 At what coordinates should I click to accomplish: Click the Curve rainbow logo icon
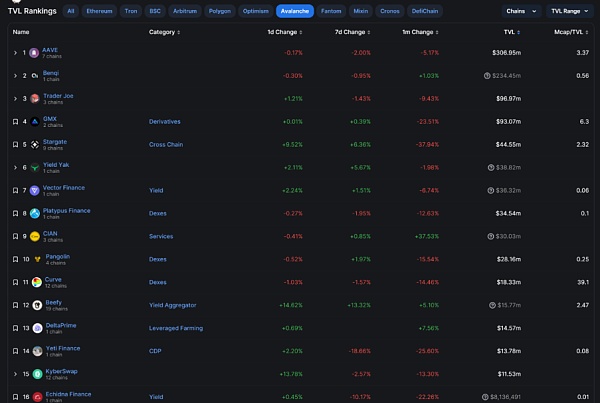coord(36,282)
